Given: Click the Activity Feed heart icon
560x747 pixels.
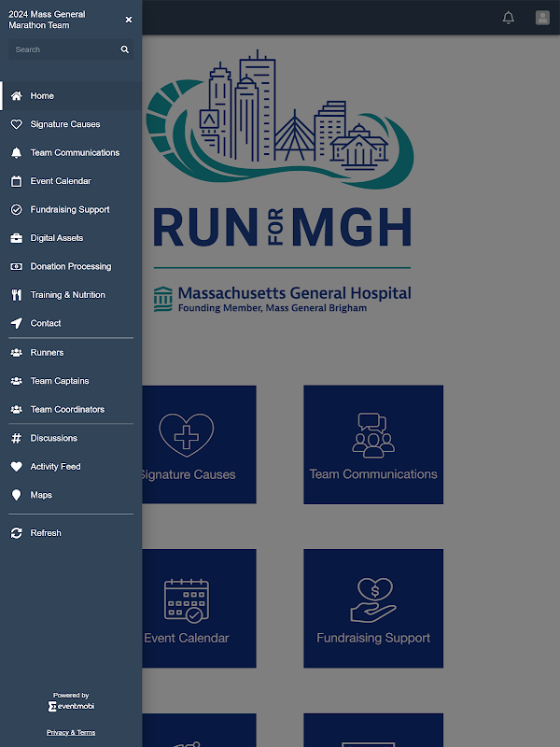Looking at the screenshot, I should coord(16,467).
